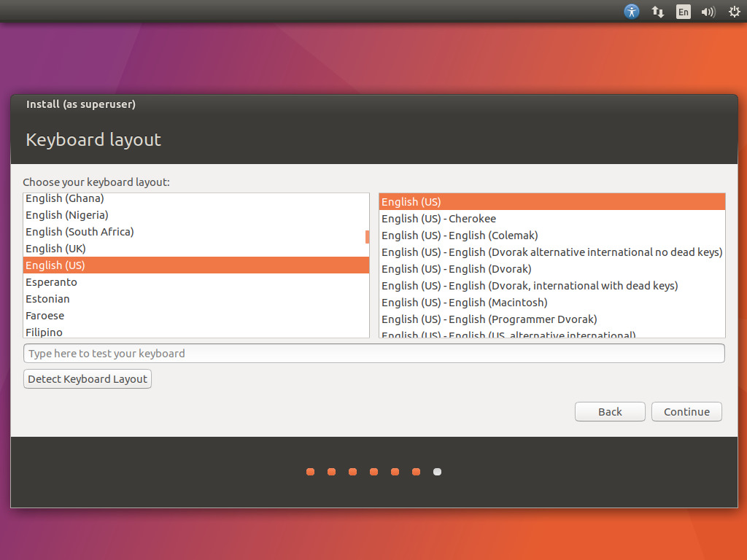This screenshot has height=560, width=747.
Task: Open the sound volume indicator
Action: 708,12
